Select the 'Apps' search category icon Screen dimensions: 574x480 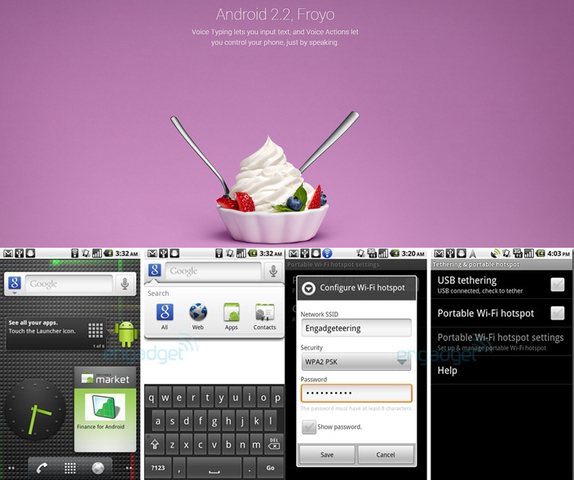231,312
